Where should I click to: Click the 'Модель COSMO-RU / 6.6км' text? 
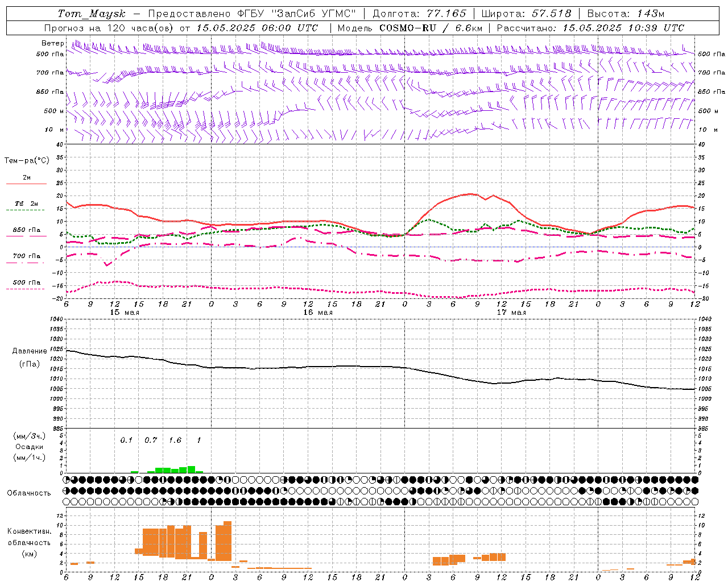pyautogui.click(x=410, y=28)
